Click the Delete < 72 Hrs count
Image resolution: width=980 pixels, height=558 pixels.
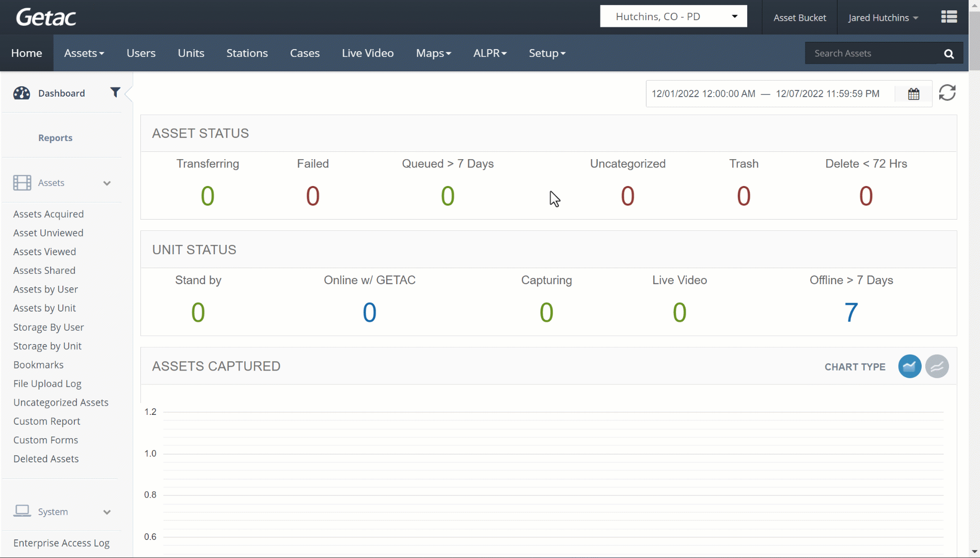coord(866,196)
